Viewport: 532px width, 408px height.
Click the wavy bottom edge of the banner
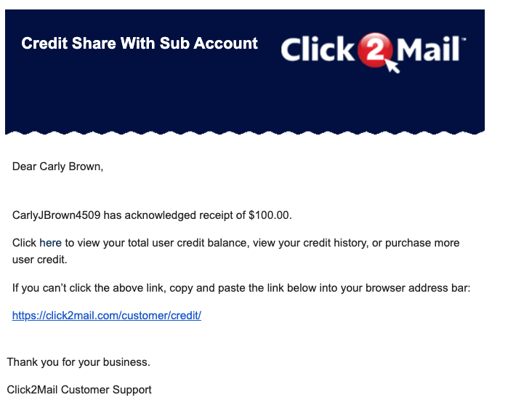pyautogui.click(x=245, y=132)
